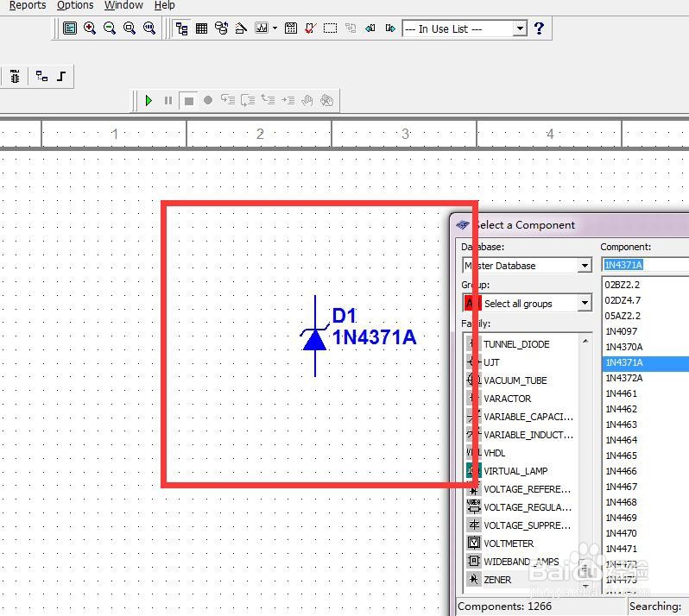
Task: Open the Reports menu
Action: 28,5
